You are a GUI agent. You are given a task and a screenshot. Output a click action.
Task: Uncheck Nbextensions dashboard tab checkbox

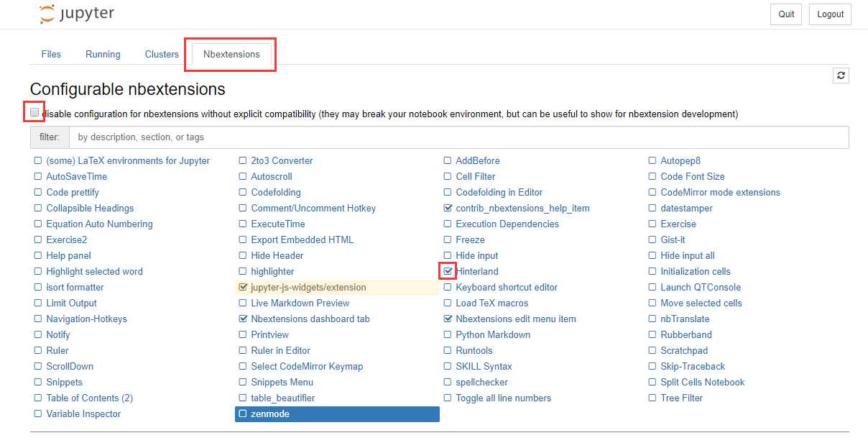coord(243,319)
